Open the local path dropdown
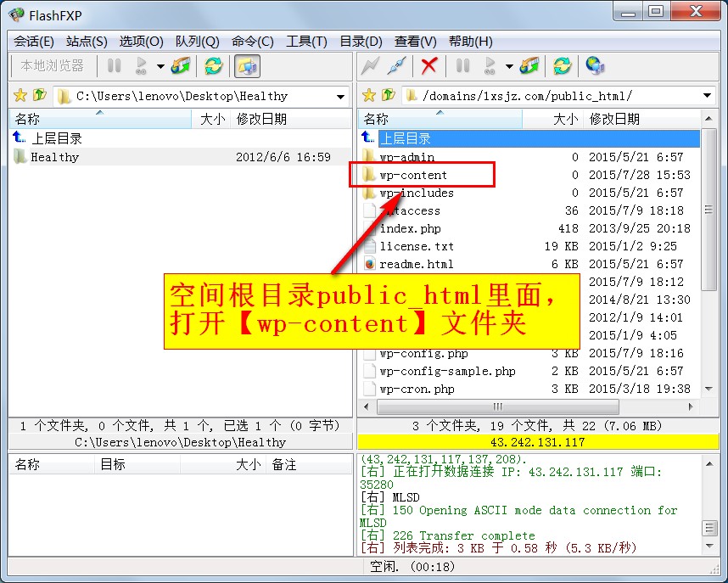The image size is (728, 583). coord(341,97)
